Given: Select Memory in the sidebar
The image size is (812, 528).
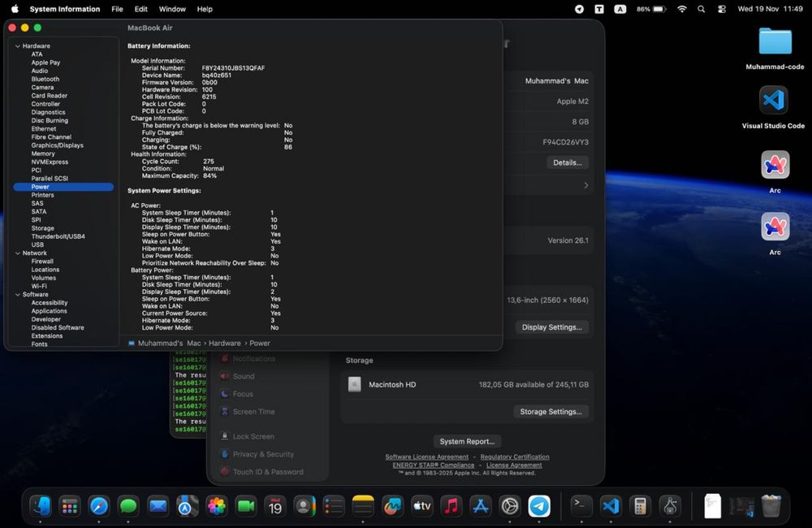Looking at the screenshot, I should [42, 154].
